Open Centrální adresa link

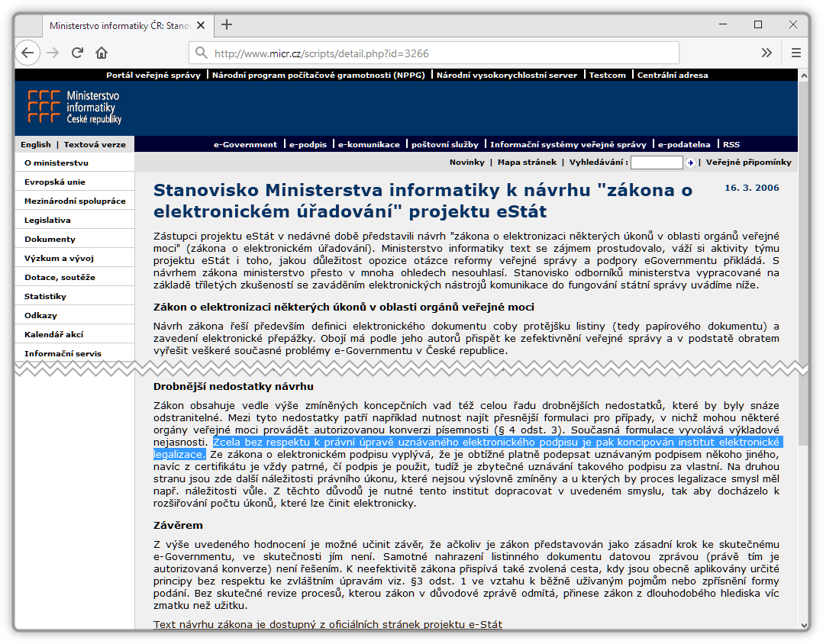[673, 75]
